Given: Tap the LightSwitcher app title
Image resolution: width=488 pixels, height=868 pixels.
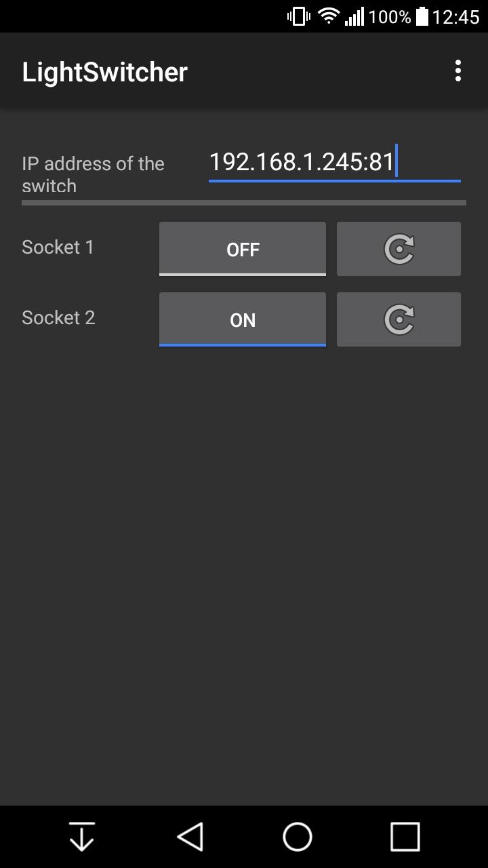Looking at the screenshot, I should tap(104, 71).
